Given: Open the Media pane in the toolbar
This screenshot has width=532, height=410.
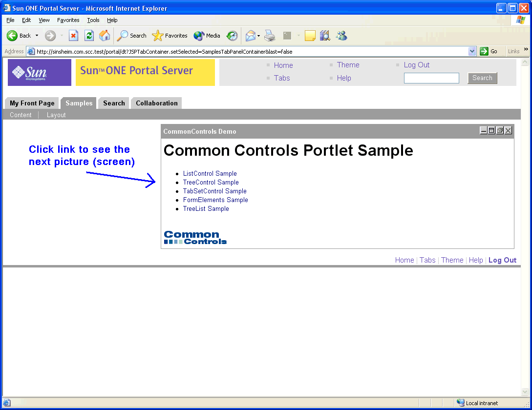Looking at the screenshot, I should (x=207, y=36).
